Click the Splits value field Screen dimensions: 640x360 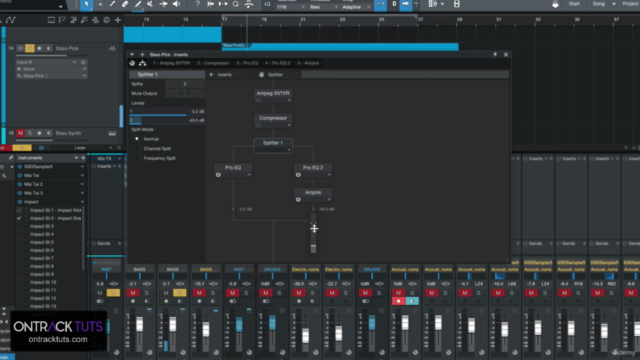pos(184,84)
